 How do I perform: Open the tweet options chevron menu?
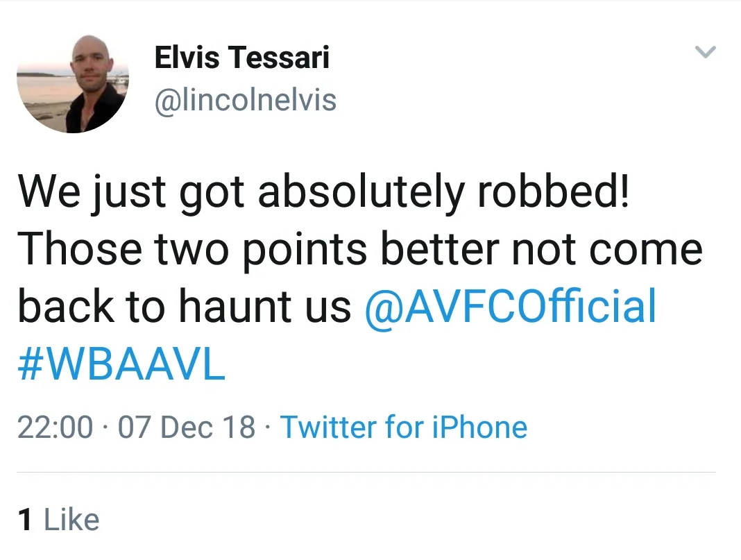pyautogui.click(x=705, y=52)
